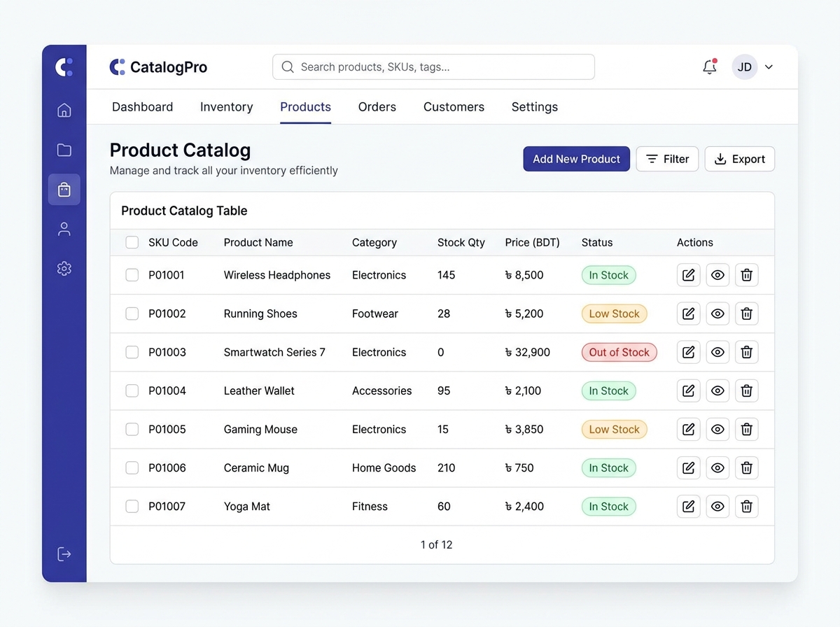This screenshot has width=840, height=627.
Task: Select the 'Smartwatch Series 7' product name
Action: (274, 352)
